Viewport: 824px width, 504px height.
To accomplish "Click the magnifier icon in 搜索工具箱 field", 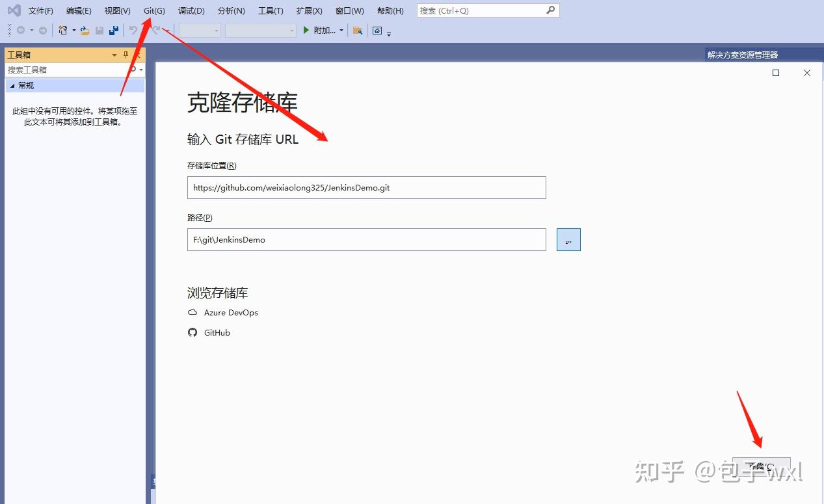I will tap(133, 70).
